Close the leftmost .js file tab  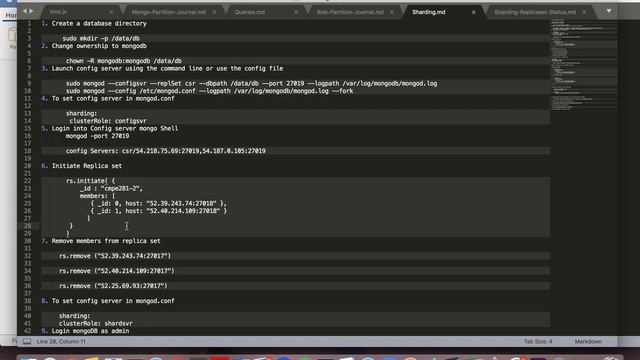point(111,12)
